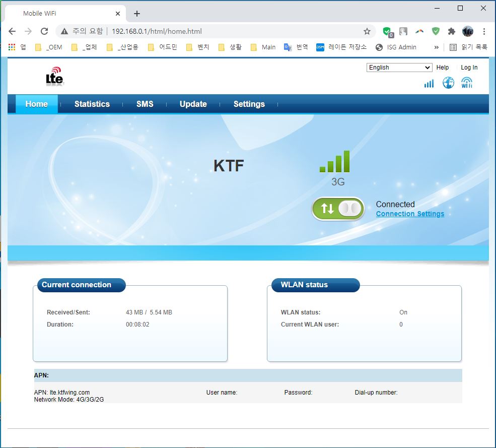
Task: Click the 3G network type label
Action: [x=338, y=182]
